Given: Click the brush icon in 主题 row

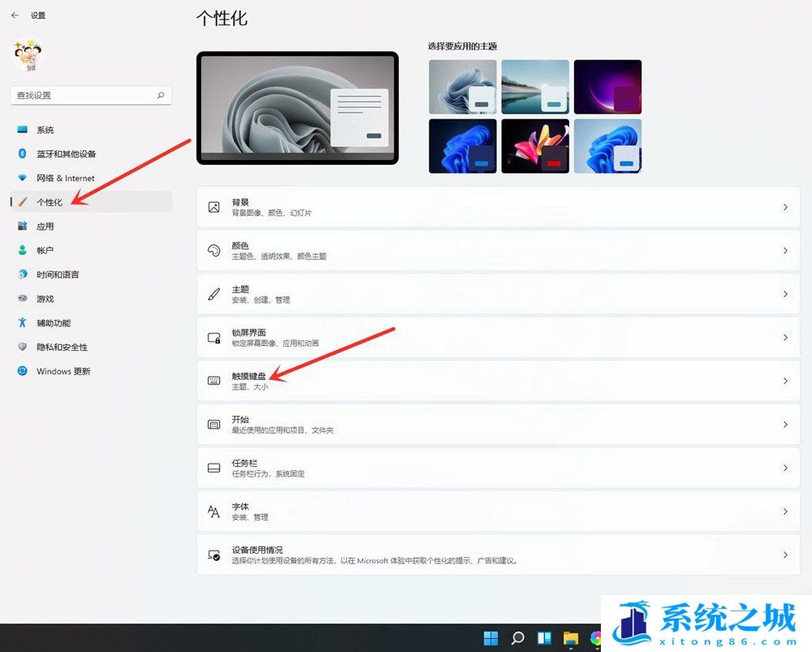Looking at the screenshot, I should (214, 294).
